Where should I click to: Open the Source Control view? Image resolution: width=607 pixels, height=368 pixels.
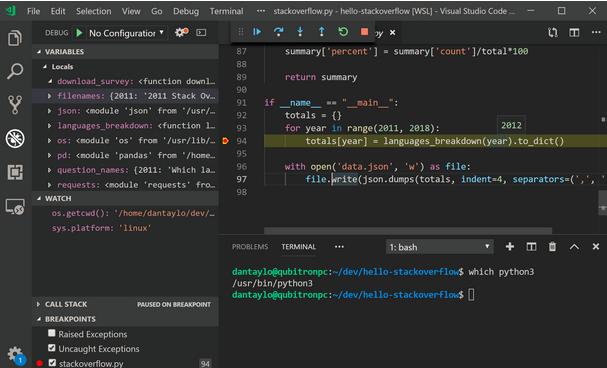15,104
